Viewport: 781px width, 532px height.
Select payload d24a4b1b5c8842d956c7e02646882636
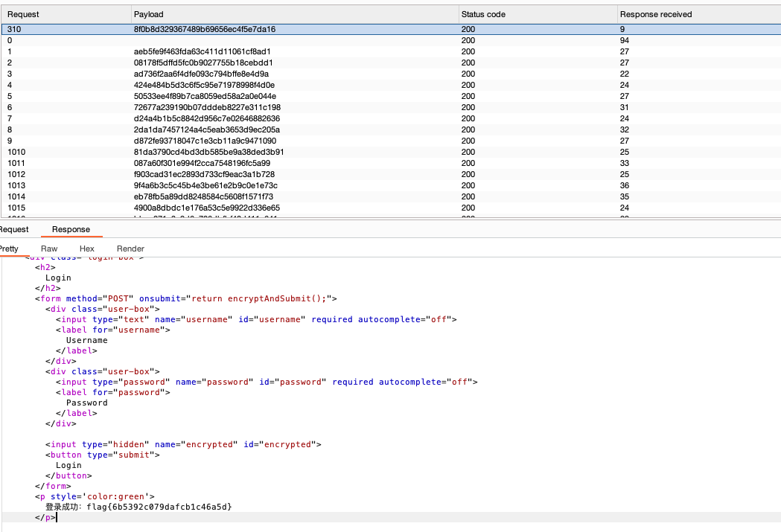[x=207, y=118]
